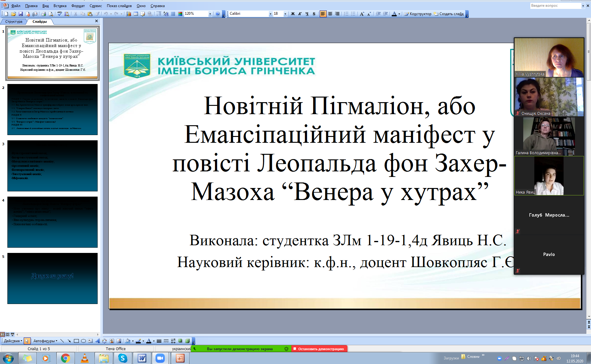Select the Oval shape tool
591x364 pixels.
[x=83, y=341]
